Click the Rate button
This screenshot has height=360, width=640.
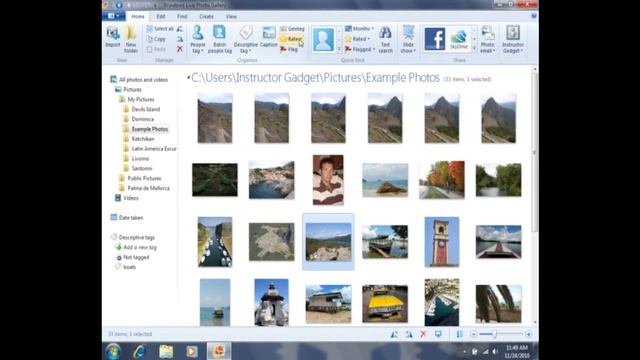291,39
